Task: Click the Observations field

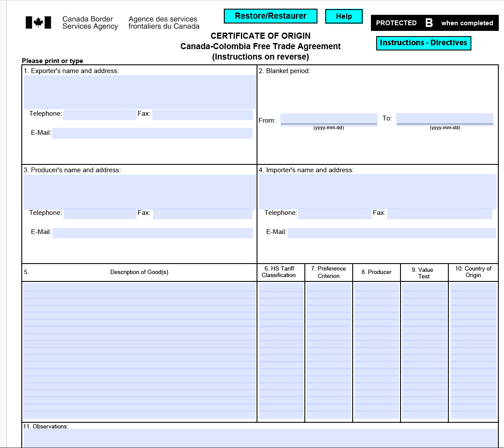Action: click(x=260, y=438)
